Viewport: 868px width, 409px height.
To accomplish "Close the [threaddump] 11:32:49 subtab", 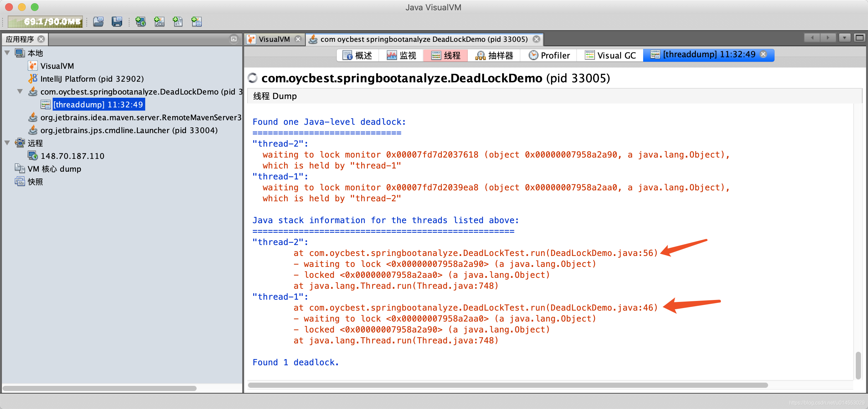I will [x=764, y=54].
